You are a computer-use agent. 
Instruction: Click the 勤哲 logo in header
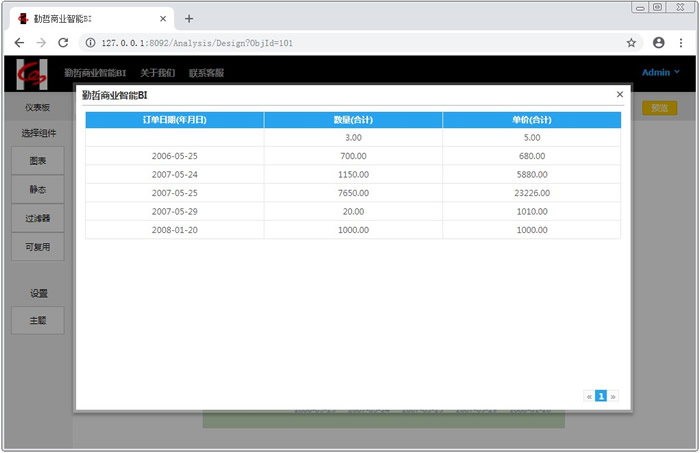31,73
